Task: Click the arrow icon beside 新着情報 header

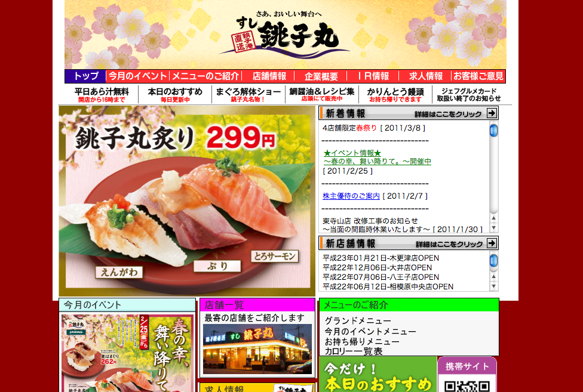Action: [x=492, y=113]
